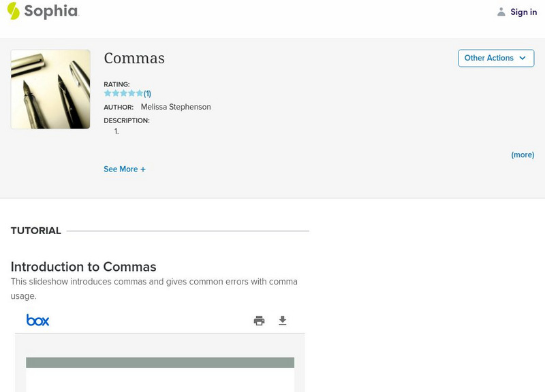545x392 pixels.
Task: Print the slideshow using the printer icon
Action: 259,321
